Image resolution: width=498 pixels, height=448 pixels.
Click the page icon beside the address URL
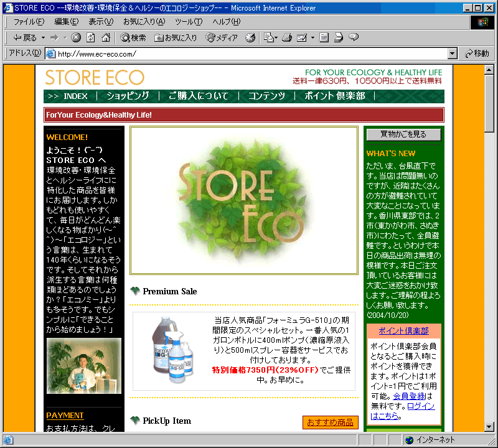(50, 54)
